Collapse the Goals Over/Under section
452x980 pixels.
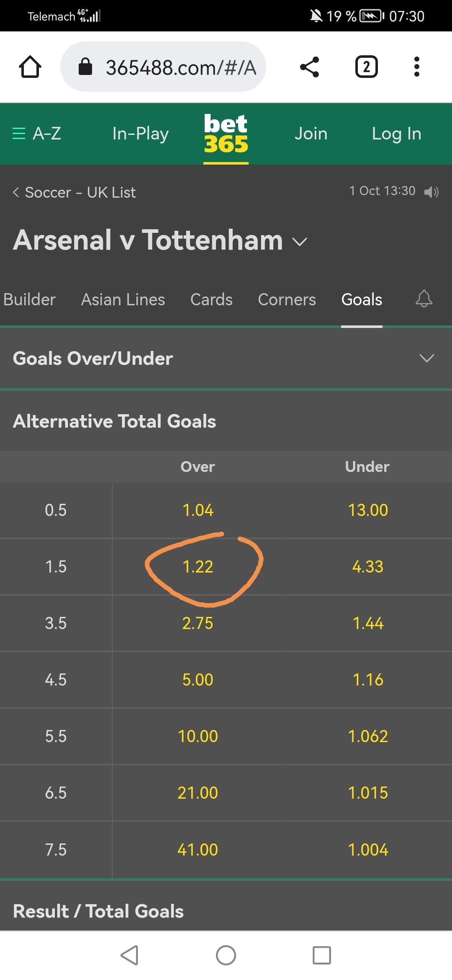click(x=426, y=358)
